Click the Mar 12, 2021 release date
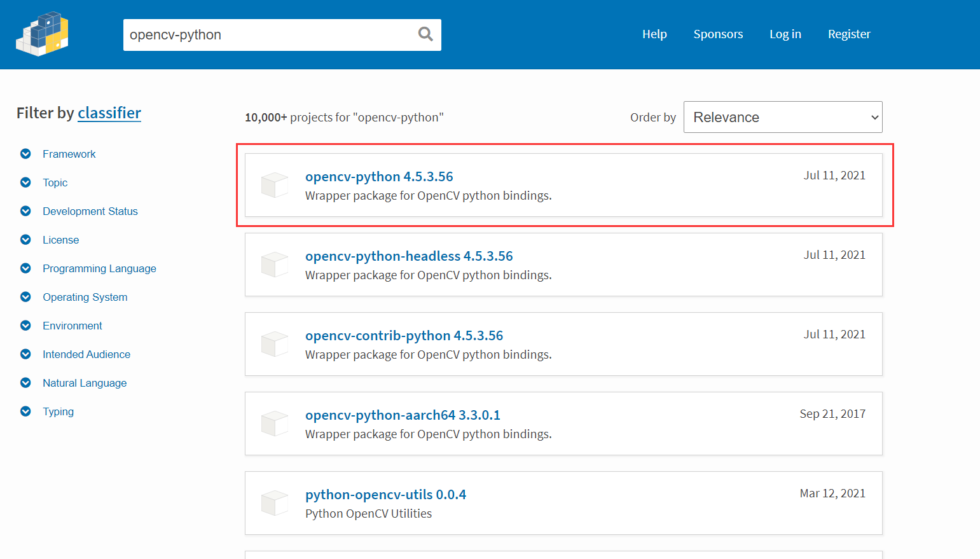The width and height of the screenshot is (980, 559). click(832, 493)
